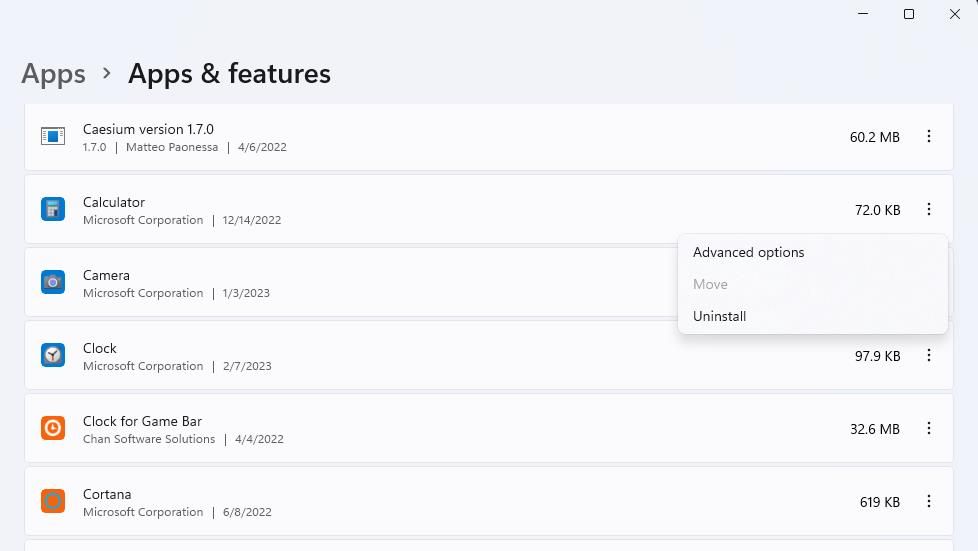Click the Clock for Game Bar name
Screen dimensions: 978x551
pos(142,421)
